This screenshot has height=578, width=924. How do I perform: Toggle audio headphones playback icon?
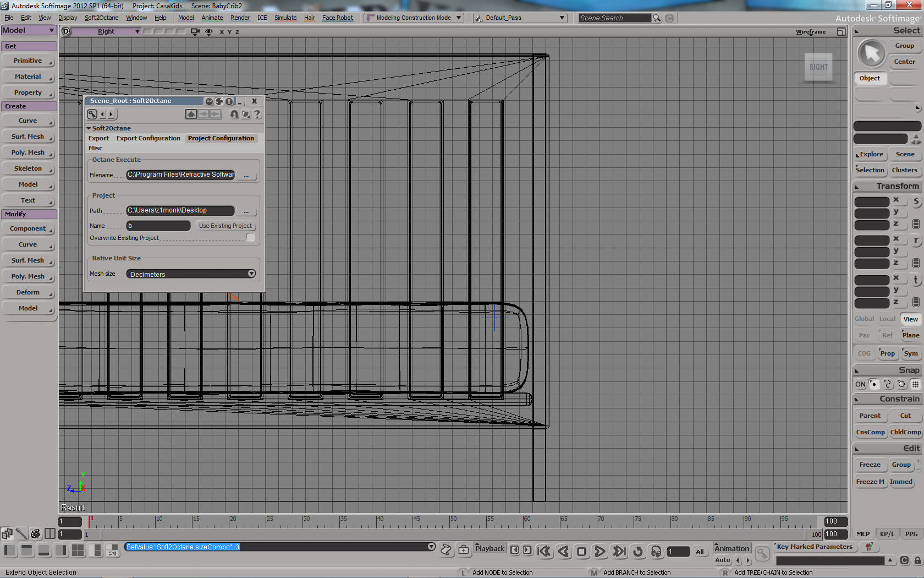coord(656,551)
